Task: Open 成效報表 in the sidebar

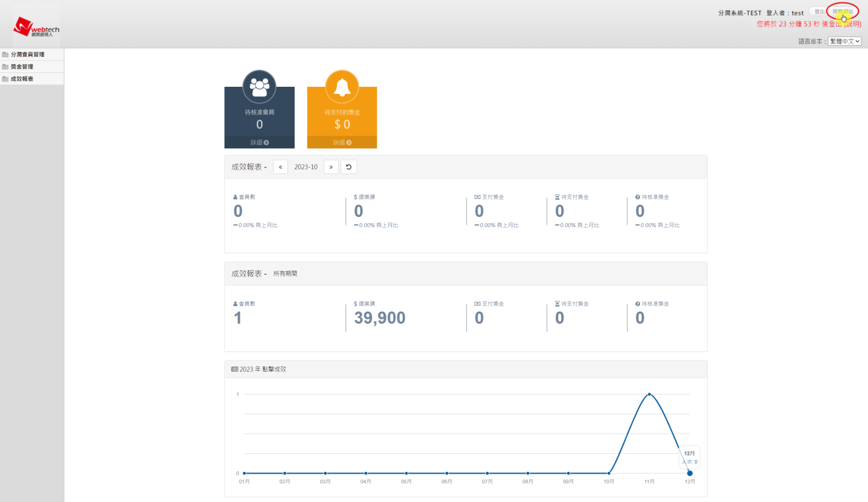Action: (x=22, y=79)
